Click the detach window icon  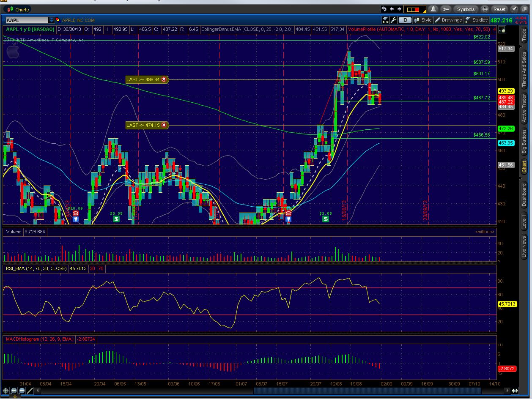tap(524, 9)
